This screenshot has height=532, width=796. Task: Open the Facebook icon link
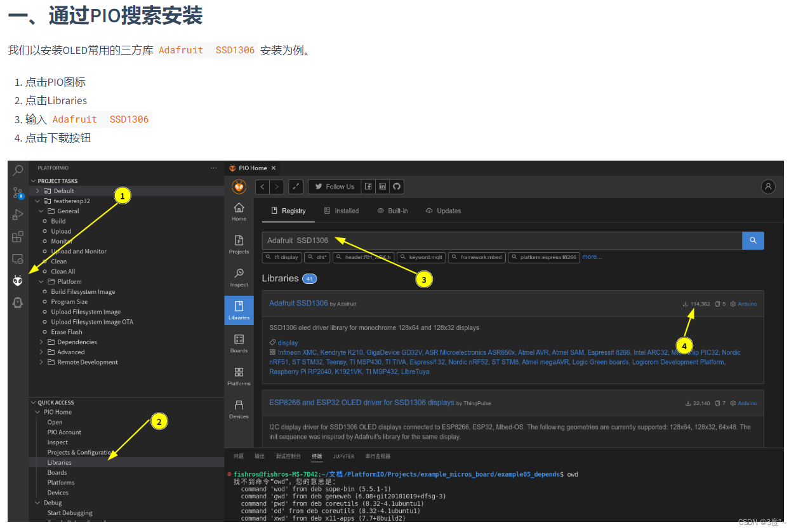[x=368, y=187]
